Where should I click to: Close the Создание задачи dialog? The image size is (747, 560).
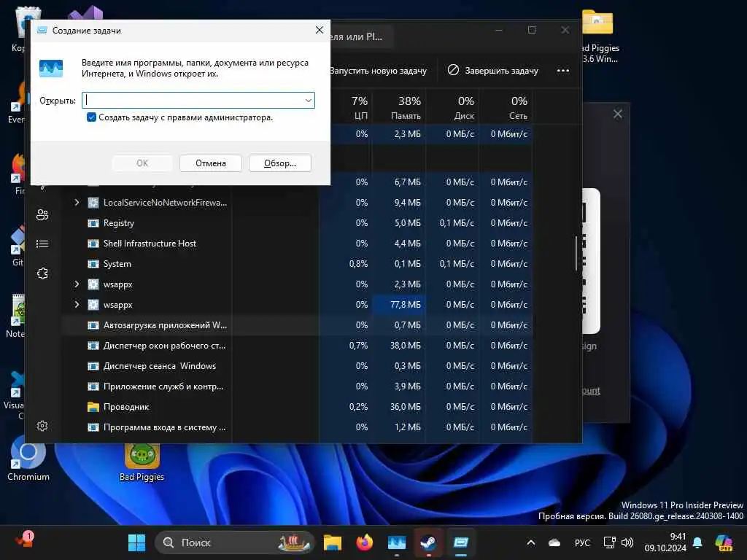pyautogui.click(x=320, y=30)
